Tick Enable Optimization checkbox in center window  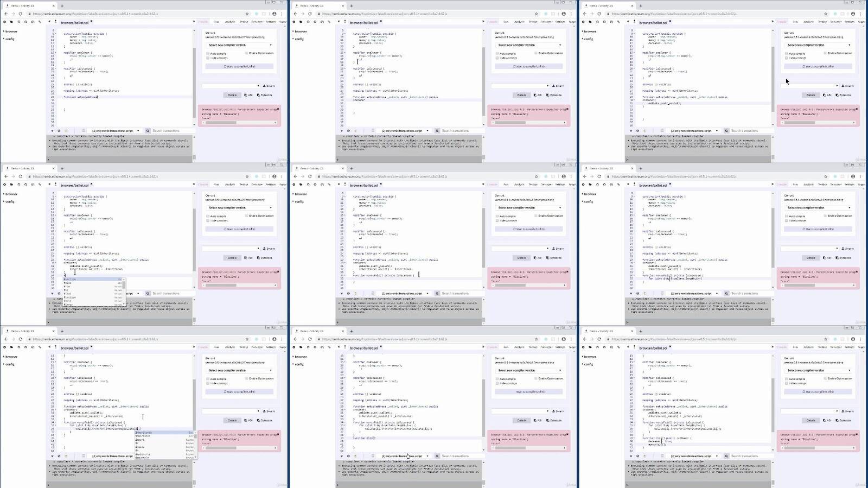tap(535, 216)
